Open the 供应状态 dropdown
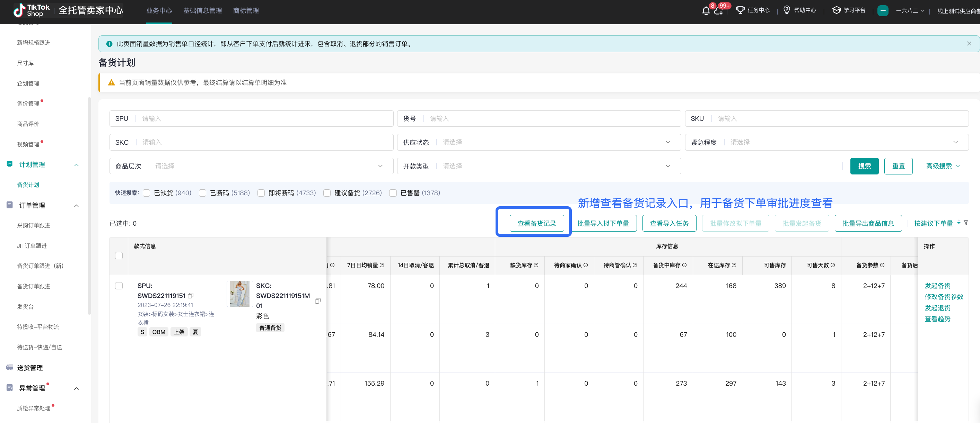The width and height of the screenshot is (980, 423). coord(539,142)
